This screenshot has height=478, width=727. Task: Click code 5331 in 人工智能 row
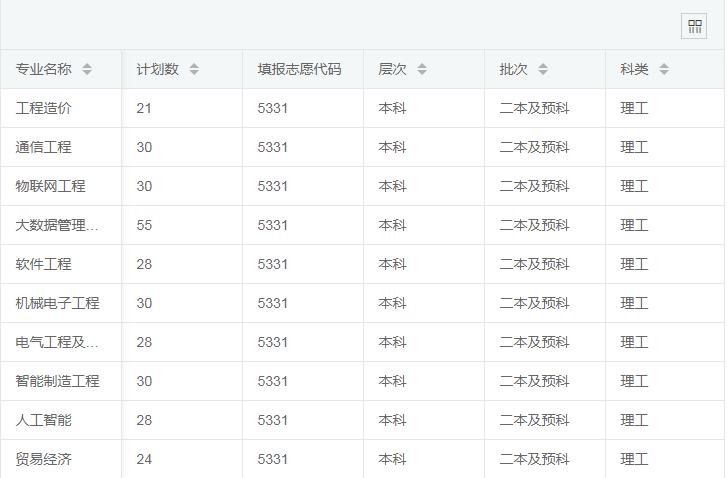point(273,420)
